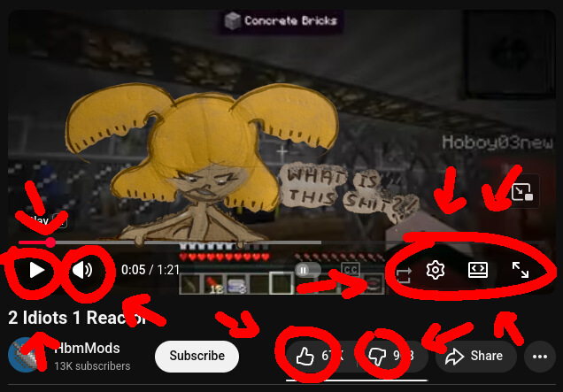The width and height of the screenshot is (563, 392).
Task: Turn on CC subtitles
Action: 350,270
